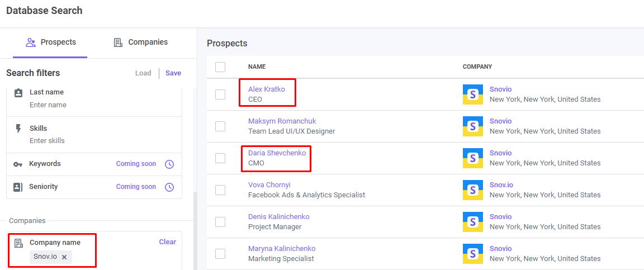Click Snov.io logo in Vova Chornyi row

point(473,190)
